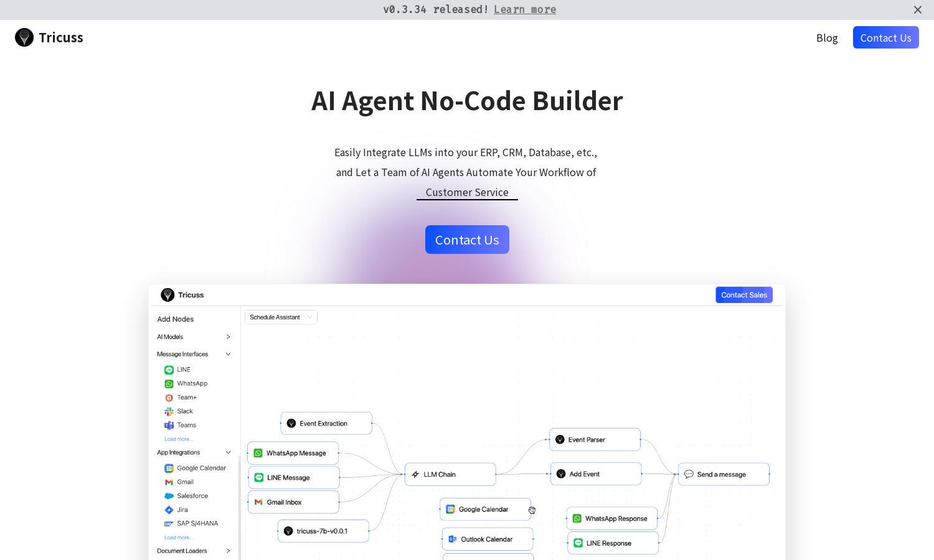Click the LINE Response node icon

(x=578, y=543)
